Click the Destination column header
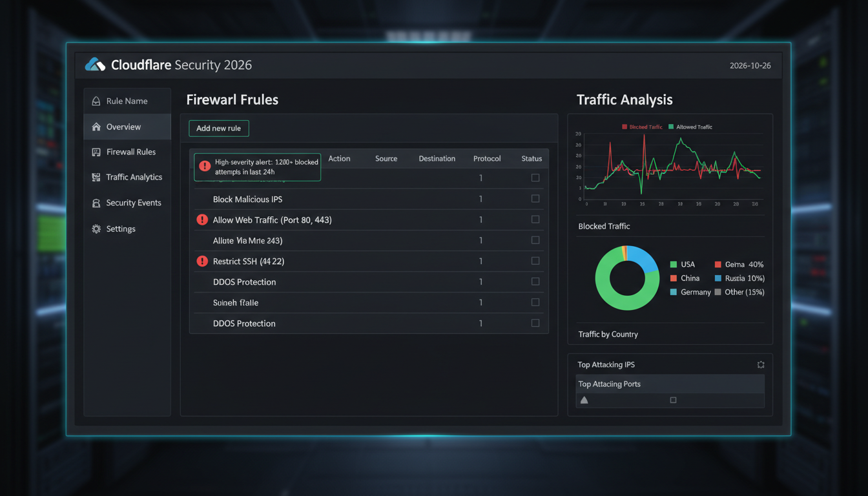 pyautogui.click(x=437, y=158)
